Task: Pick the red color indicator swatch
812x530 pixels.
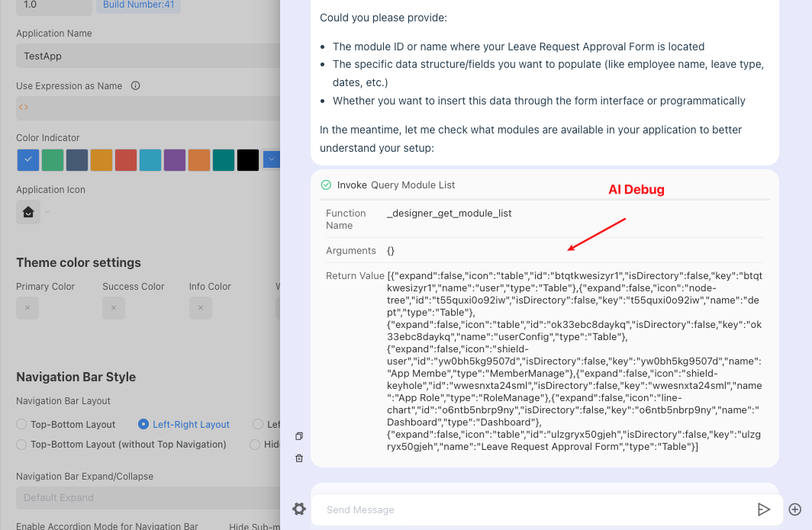Action: [x=126, y=160]
